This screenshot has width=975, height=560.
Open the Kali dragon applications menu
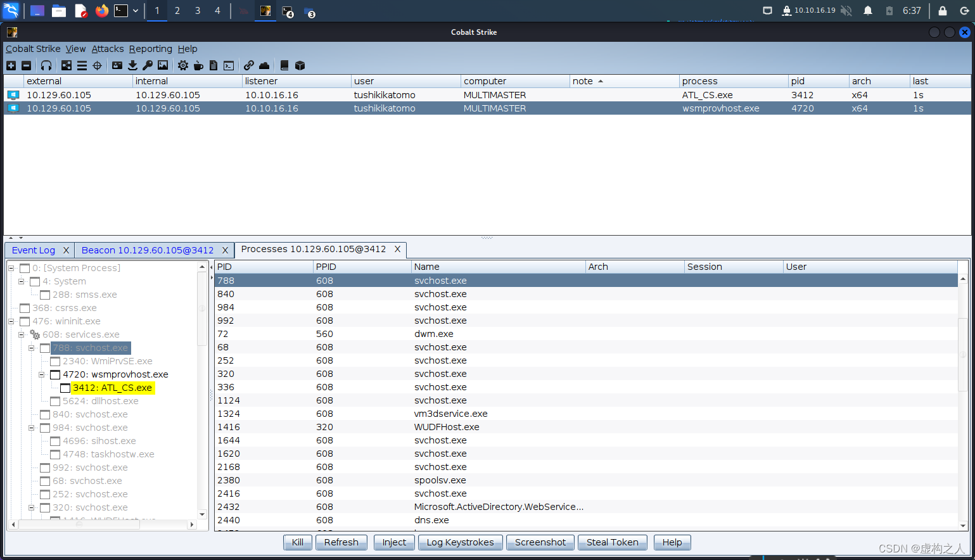pyautogui.click(x=11, y=11)
